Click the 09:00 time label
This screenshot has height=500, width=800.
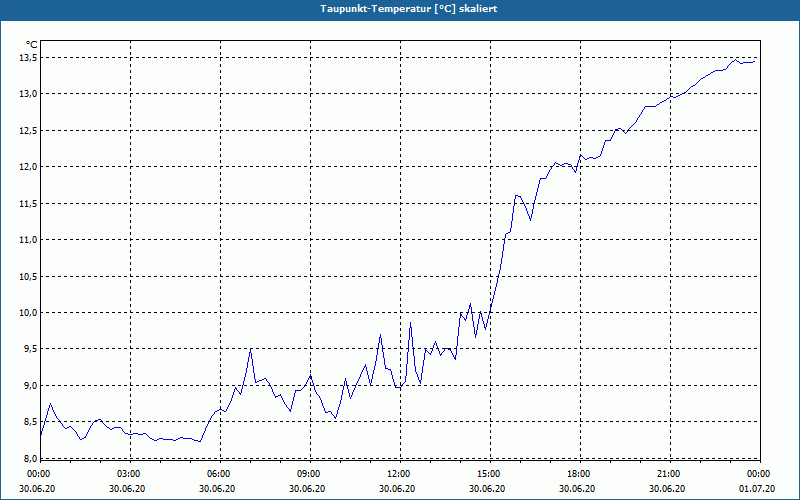[310, 474]
